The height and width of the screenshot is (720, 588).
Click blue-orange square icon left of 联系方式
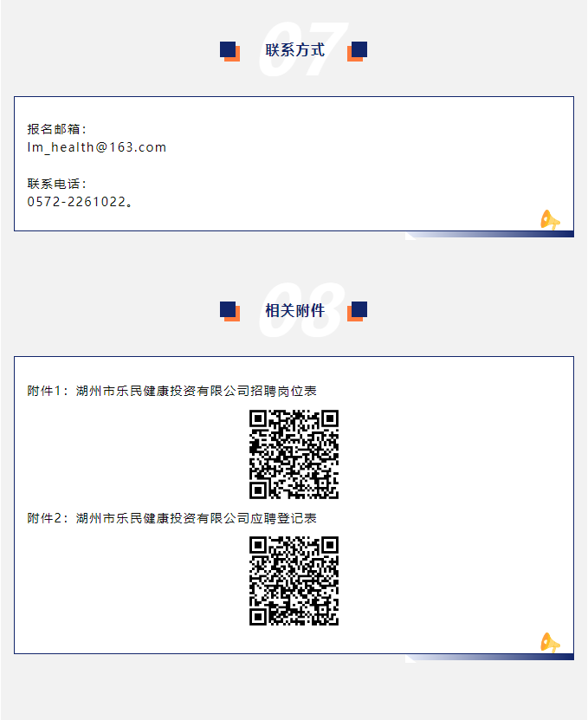tap(230, 51)
